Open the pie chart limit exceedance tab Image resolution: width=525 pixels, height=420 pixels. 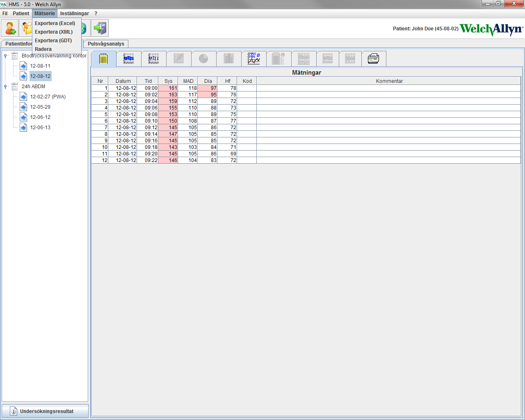[204, 59]
